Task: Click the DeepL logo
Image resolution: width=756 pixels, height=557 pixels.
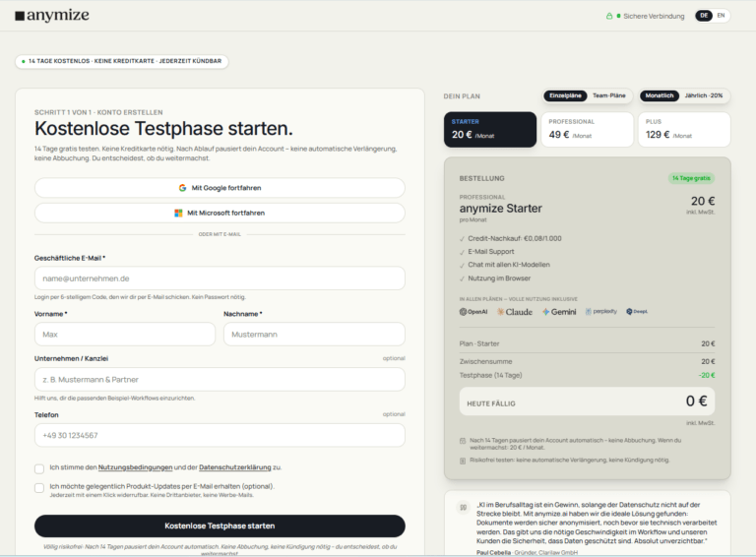Action: (x=637, y=312)
